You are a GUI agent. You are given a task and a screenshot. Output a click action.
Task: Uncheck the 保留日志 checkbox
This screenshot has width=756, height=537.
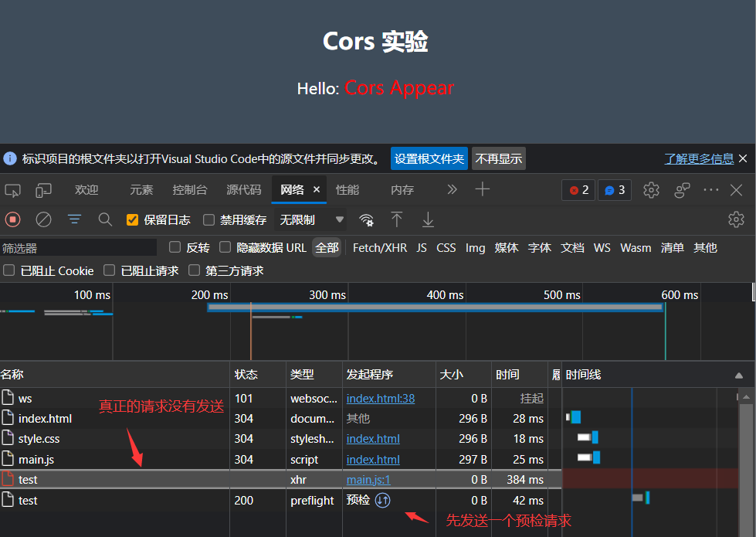pyautogui.click(x=133, y=220)
